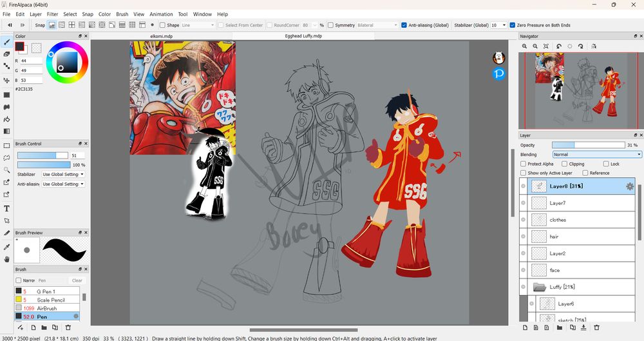644x341 pixels.
Task: Flip view horizontally in Navigator
Action: (x=594, y=46)
